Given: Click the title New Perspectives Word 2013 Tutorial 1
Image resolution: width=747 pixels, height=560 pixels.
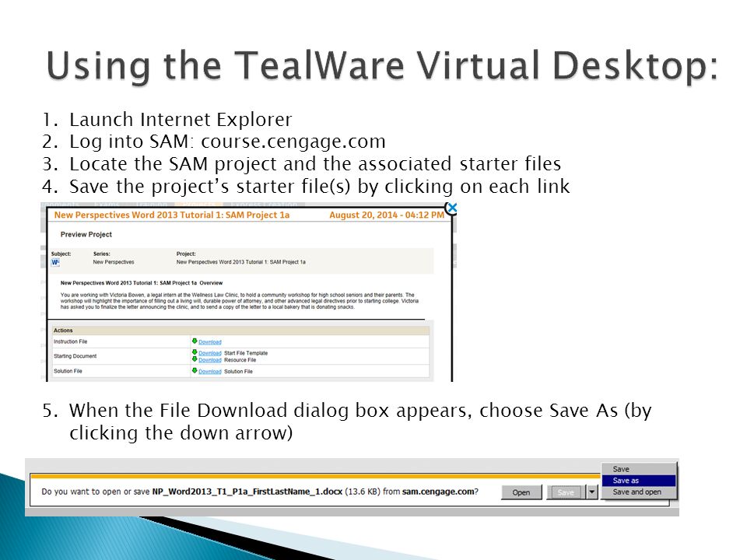Looking at the screenshot, I should click(x=172, y=215).
